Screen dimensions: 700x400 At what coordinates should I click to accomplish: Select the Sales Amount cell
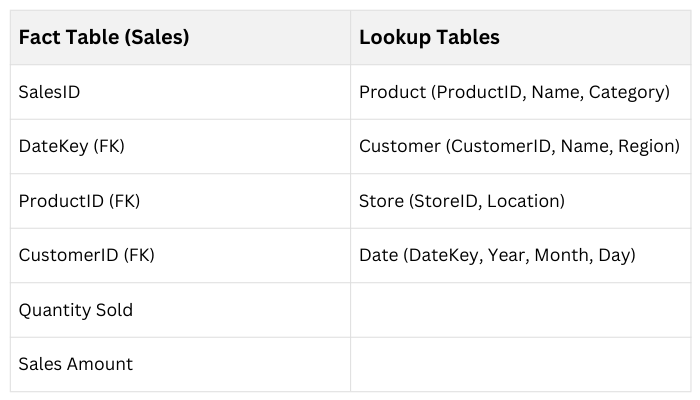pos(75,364)
